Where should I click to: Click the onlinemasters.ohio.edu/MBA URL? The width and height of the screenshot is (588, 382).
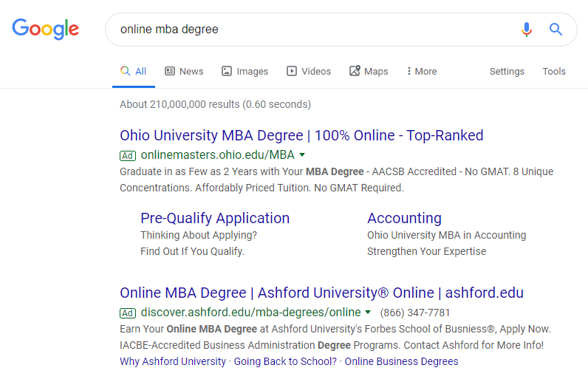[217, 154]
